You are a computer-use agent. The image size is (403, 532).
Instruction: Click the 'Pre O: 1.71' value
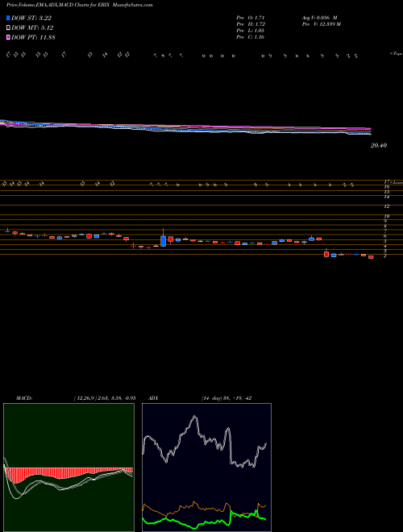251,17
